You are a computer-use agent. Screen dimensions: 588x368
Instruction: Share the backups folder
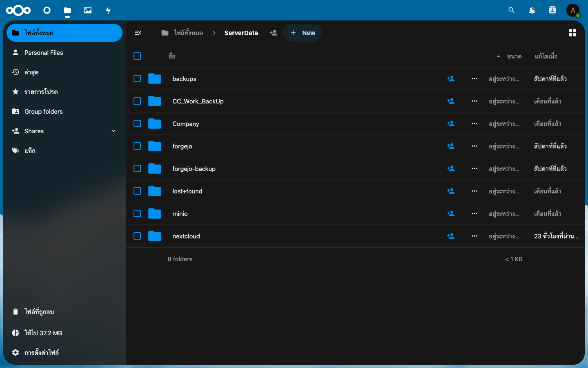451,79
